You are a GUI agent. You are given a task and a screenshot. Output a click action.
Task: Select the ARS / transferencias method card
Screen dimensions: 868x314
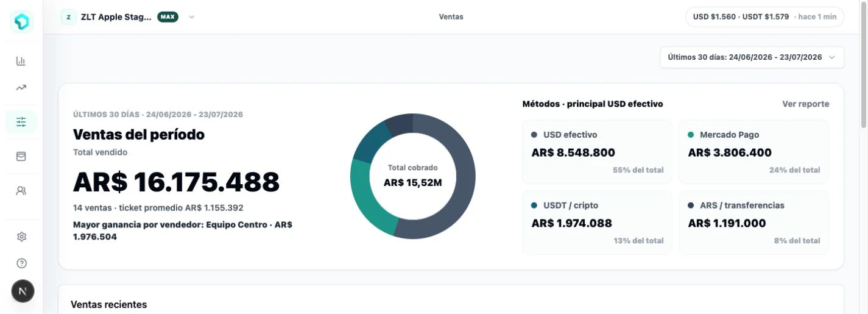click(x=754, y=223)
